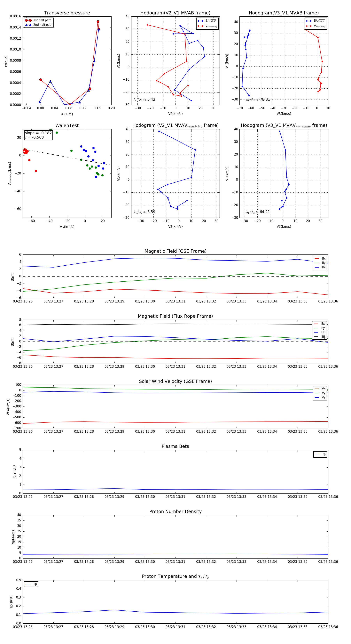Click the 'Vsw(km/s)' y-axis label
The image size is (351, 644).
(x=8, y=407)
